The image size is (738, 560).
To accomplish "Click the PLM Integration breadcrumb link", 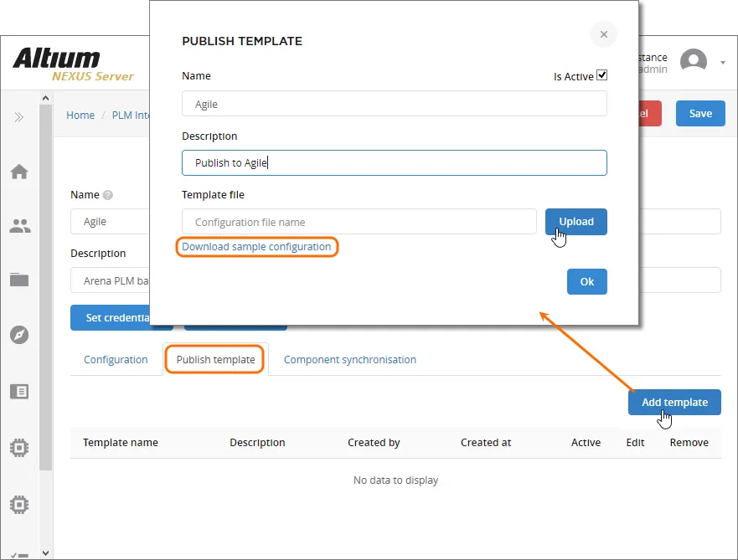I will [x=131, y=116].
